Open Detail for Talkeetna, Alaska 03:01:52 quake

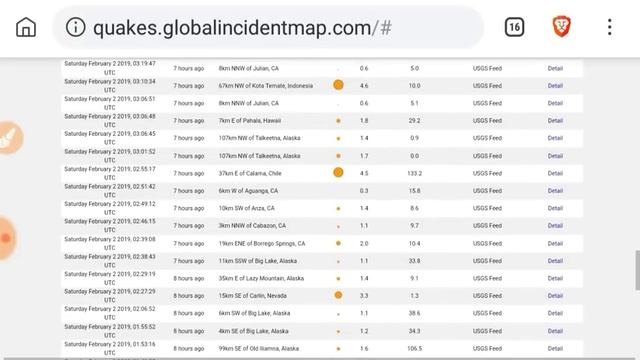(555, 156)
